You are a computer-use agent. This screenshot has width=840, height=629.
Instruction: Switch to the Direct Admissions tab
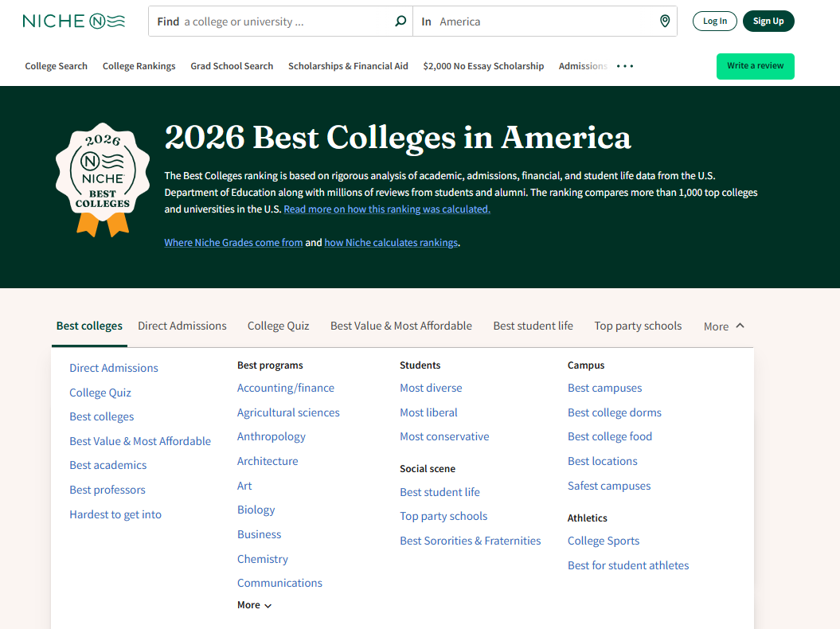(x=182, y=326)
